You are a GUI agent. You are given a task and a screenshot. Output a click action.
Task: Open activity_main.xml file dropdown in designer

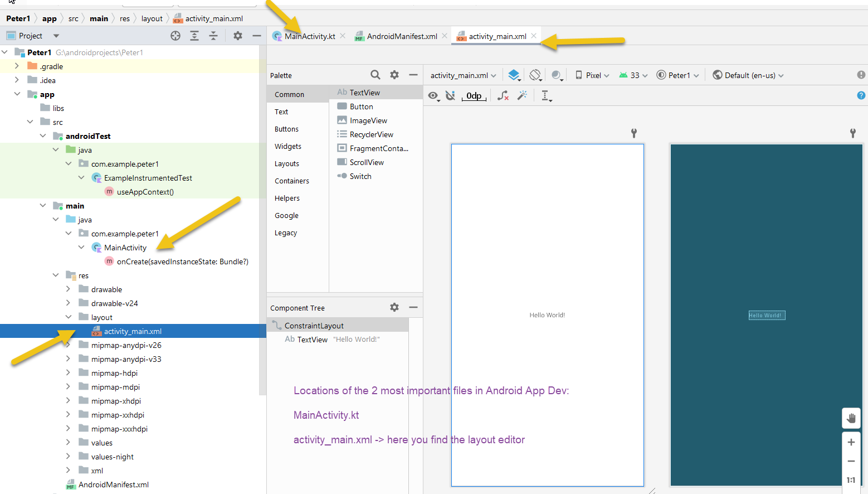coord(463,75)
